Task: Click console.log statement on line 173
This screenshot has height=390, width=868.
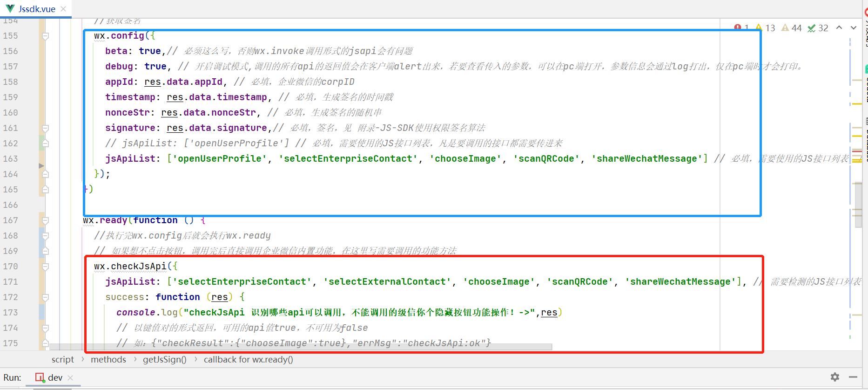Action: tap(339, 313)
